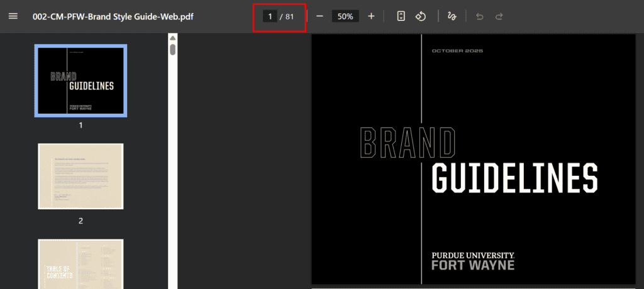The width and height of the screenshot is (644, 289).
Task: Click the zoom out minus icon
Action: pos(319,16)
